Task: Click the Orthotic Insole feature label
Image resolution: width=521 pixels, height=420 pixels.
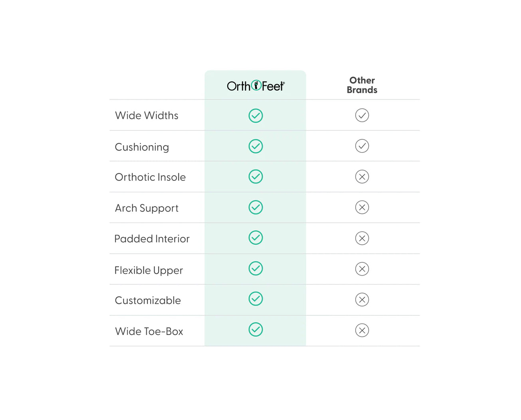Action: pos(150,177)
